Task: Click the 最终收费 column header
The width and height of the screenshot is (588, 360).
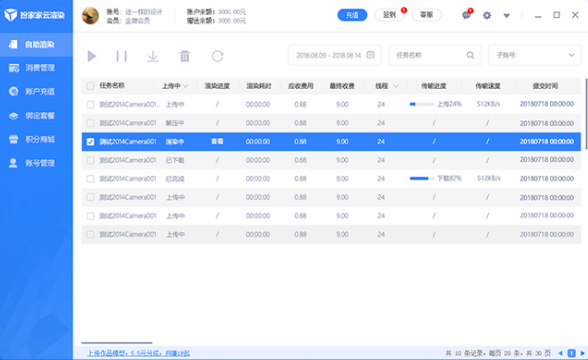Action: point(342,86)
